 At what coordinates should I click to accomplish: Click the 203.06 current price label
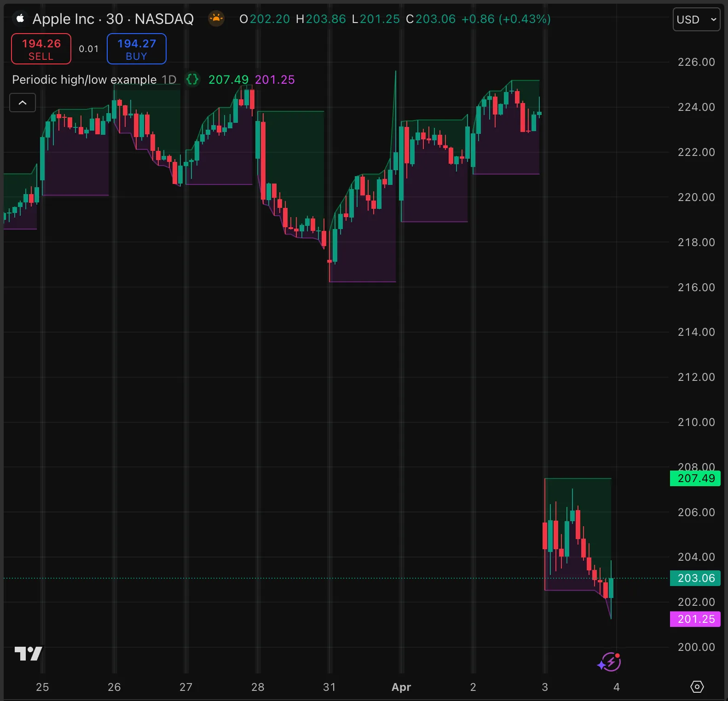click(695, 578)
